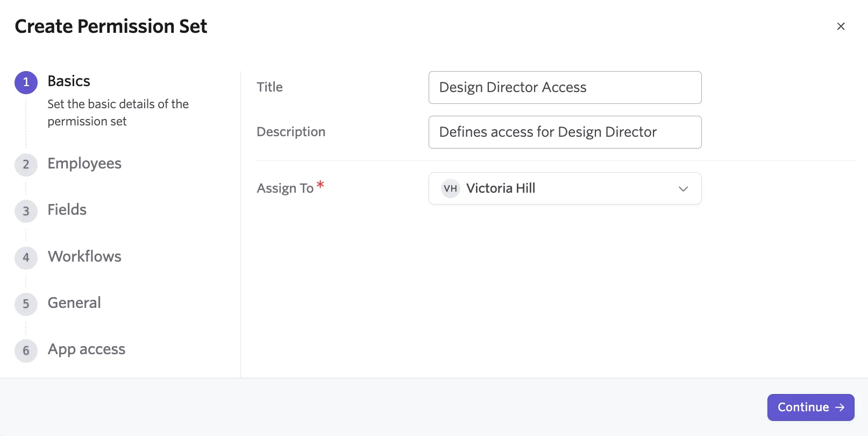Click the Continue button
Screen dimensions: 868x436
(x=810, y=407)
